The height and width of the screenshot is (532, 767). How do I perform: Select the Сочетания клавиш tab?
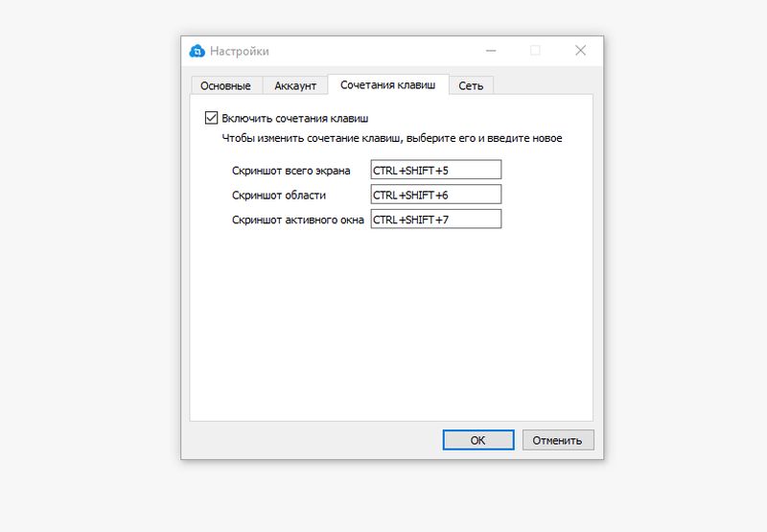(388, 84)
